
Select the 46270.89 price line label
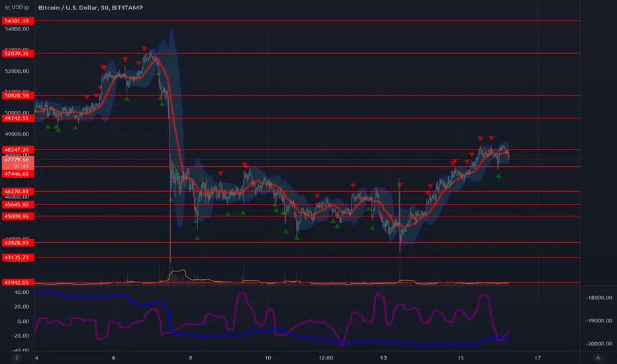[x=18, y=192]
